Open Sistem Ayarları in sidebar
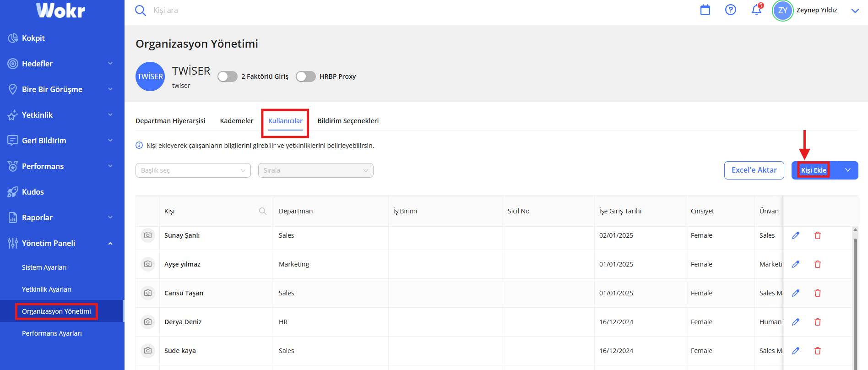This screenshot has height=370, width=868. (x=44, y=267)
